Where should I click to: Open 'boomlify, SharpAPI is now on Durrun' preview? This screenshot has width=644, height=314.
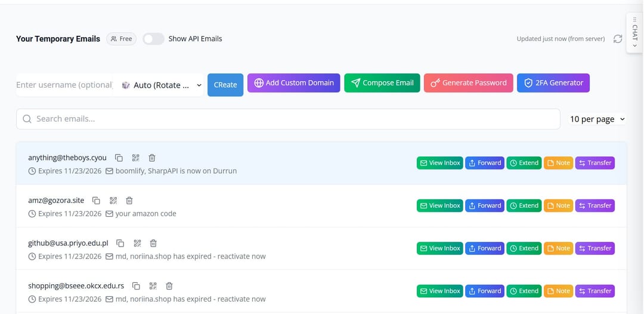pos(176,171)
